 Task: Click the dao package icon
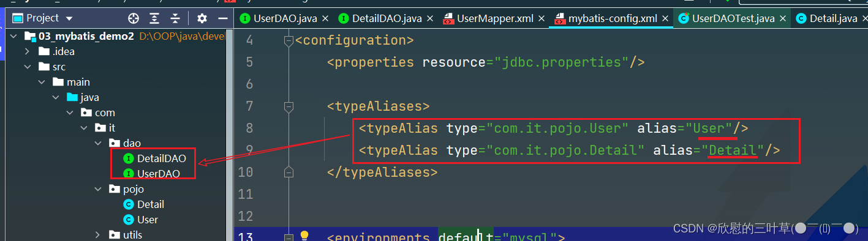tap(114, 143)
